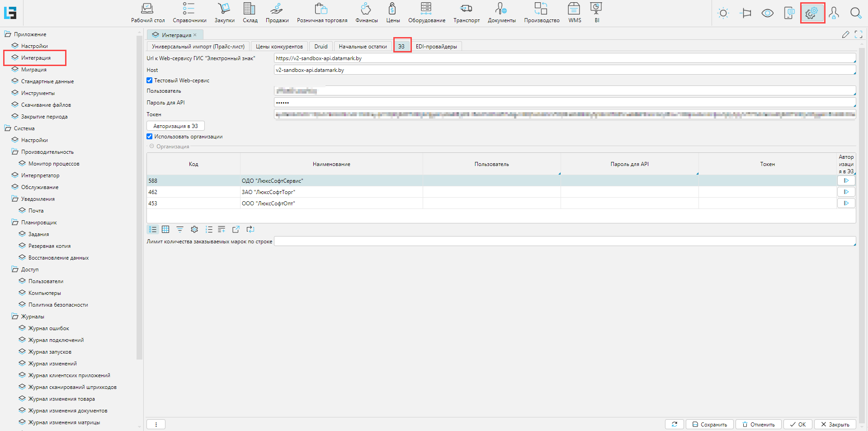Viewport: 868px width, 431px height.
Task: Click the magnifier search icon
Action: click(855, 13)
